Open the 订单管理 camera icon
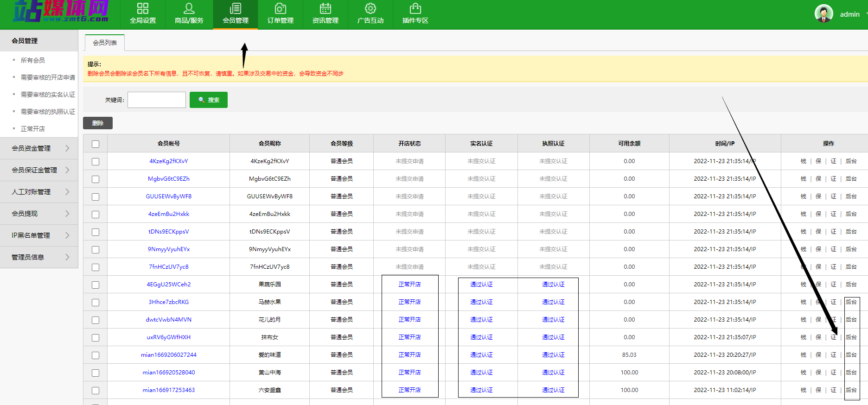The width and height of the screenshot is (868, 405). (x=281, y=8)
